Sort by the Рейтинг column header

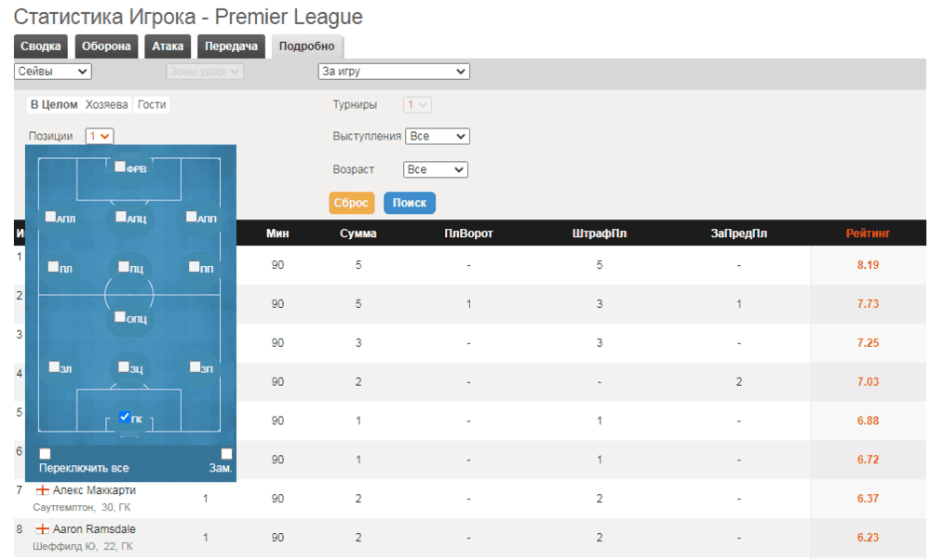pyautogui.click(x=868, y=233)
